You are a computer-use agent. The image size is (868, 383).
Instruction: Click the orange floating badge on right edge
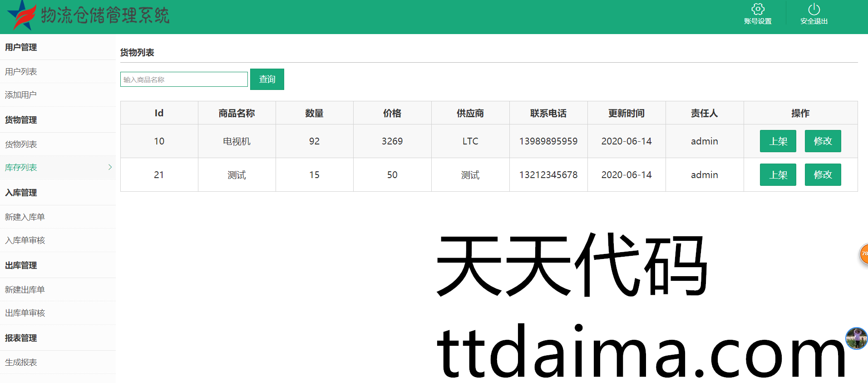[863, 254]
